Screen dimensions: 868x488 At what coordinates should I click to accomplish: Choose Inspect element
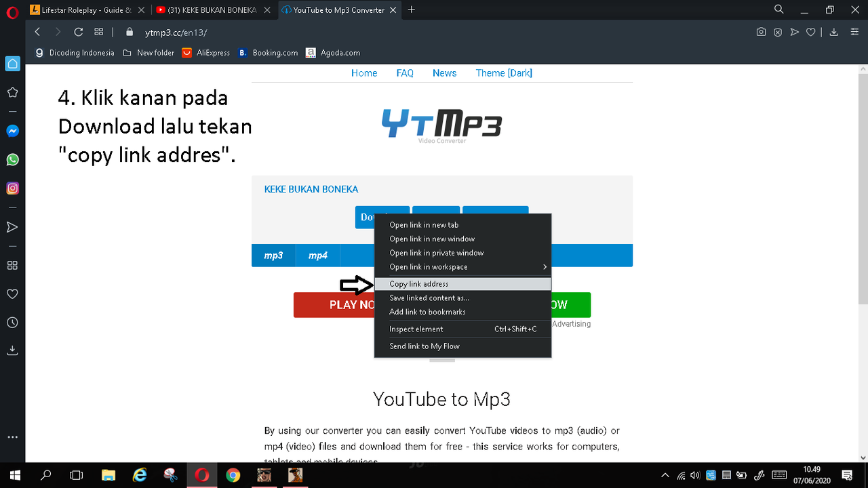coord(462,329)
